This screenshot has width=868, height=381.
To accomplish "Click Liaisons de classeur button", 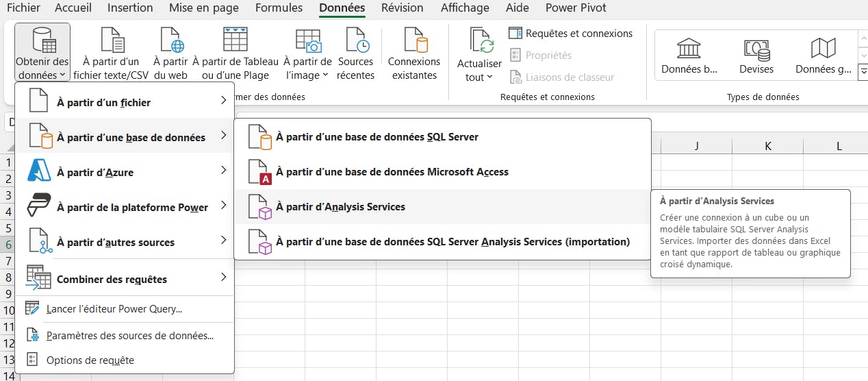I will 562,77.
